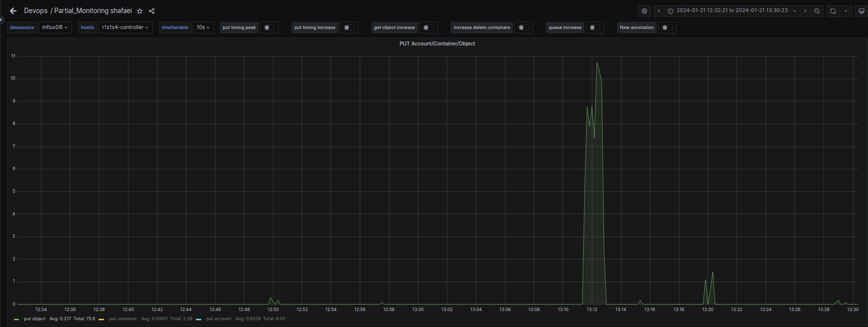Open dashboard settings gear
The image size is (868, 327).
click(x=644, y=11)
